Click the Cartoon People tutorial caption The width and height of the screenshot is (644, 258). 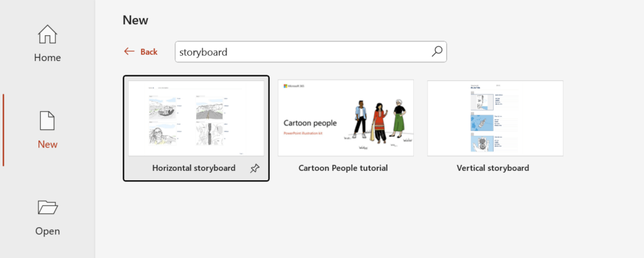pyautogui.click(x=343, y=168)
